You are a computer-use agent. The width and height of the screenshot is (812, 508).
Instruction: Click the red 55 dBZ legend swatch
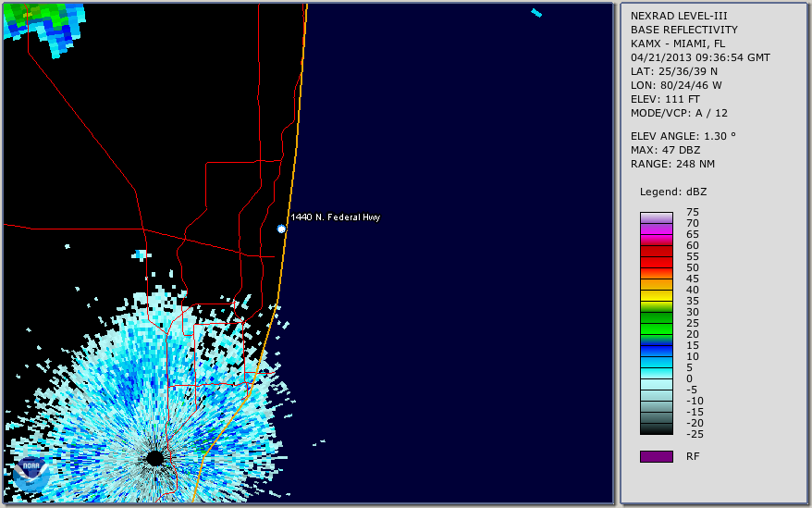pyautogui.click(x=656, y=262)
